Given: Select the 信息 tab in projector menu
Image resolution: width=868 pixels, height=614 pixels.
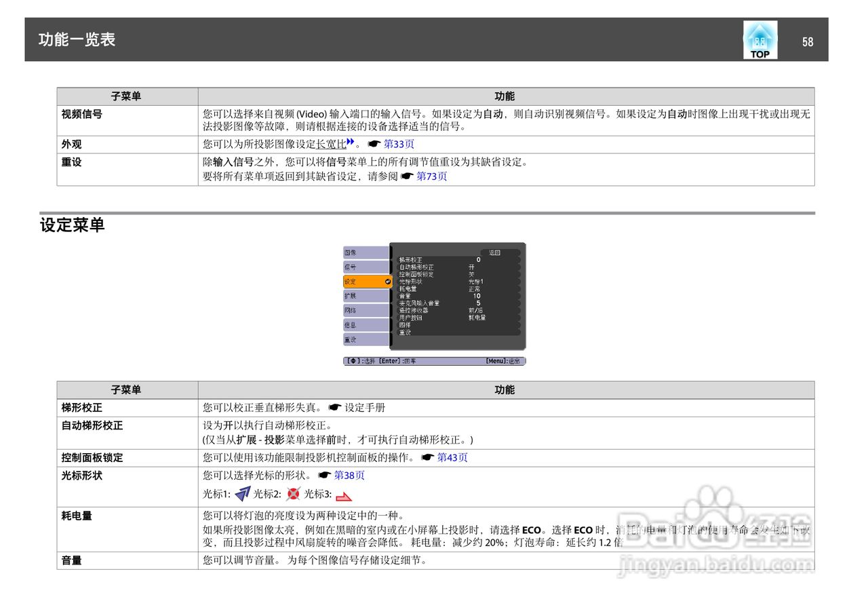Looking at the screenshot, I should pyautogui.click(x=366, y=324).
